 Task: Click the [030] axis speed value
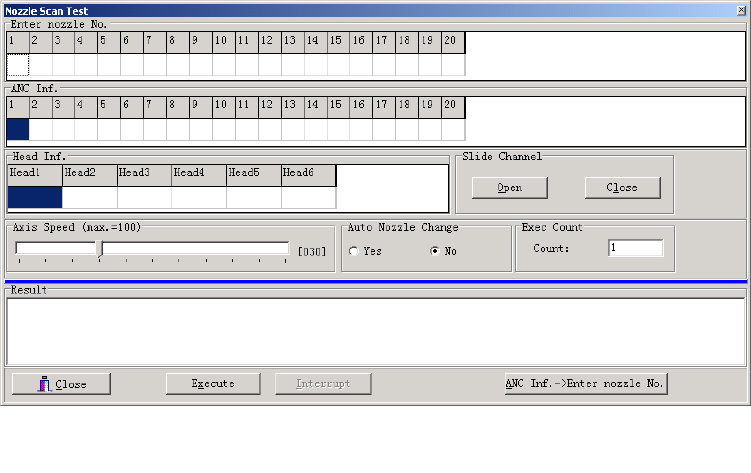click(312, 251)
